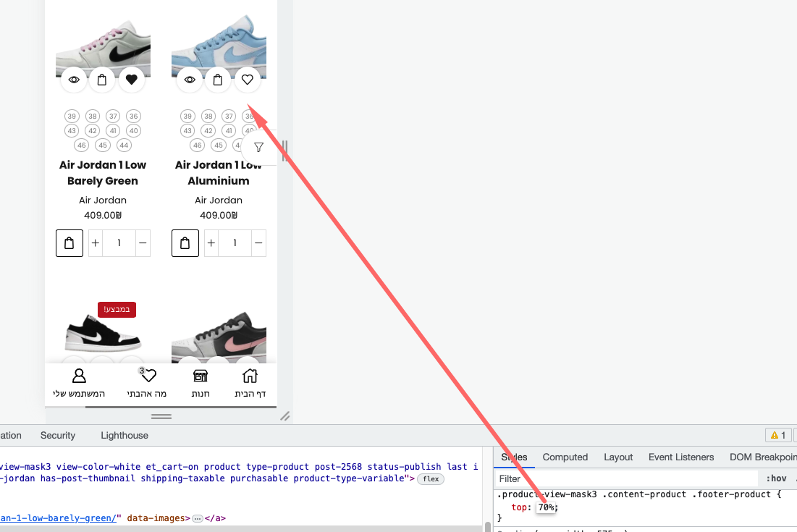The image size is (797, 532).
Task: Click the flex badge in the Elements tree
Action: (431, 479)
